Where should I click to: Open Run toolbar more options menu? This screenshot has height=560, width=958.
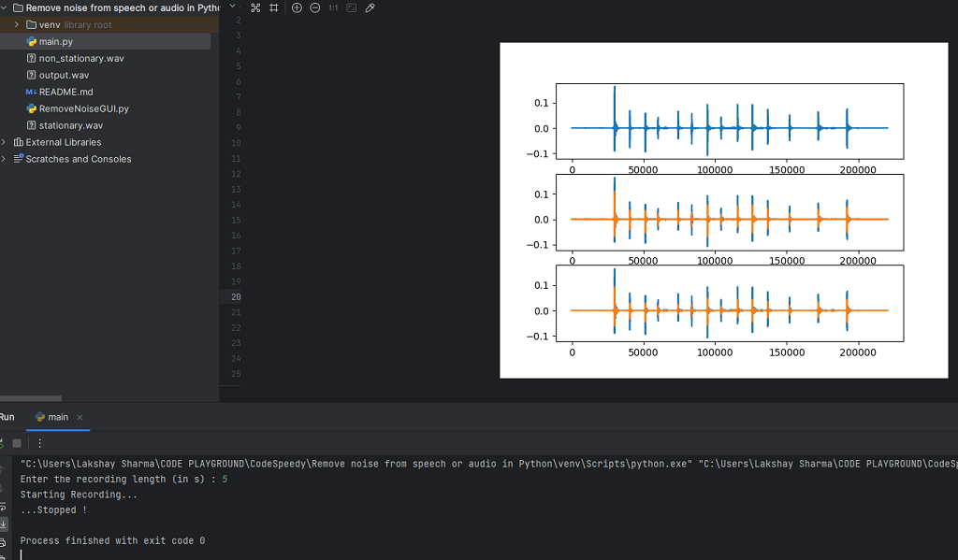39,443
